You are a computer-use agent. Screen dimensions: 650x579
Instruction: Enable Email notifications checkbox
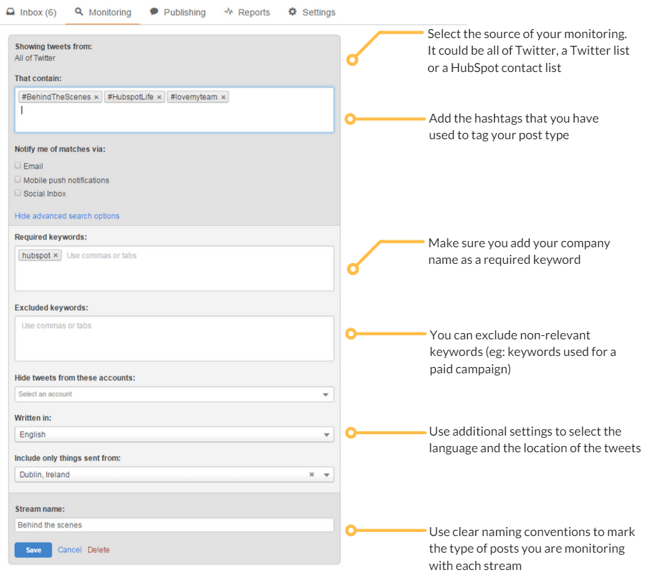pyautogui.click(x=18, y=166)
